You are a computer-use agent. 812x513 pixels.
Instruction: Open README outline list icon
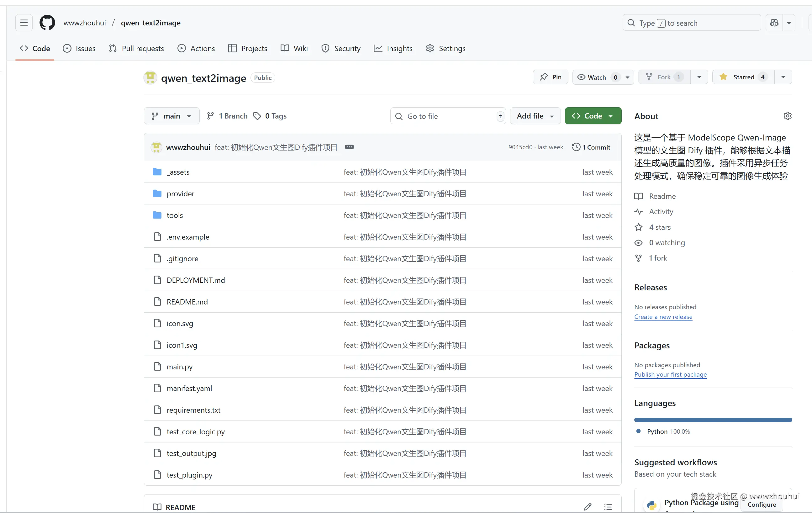point(608,507)
